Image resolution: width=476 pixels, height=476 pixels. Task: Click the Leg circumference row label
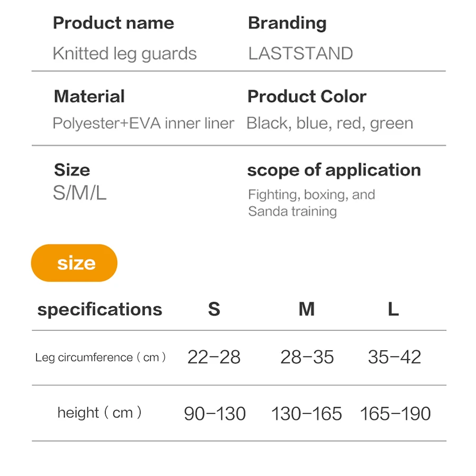point(100,358)
